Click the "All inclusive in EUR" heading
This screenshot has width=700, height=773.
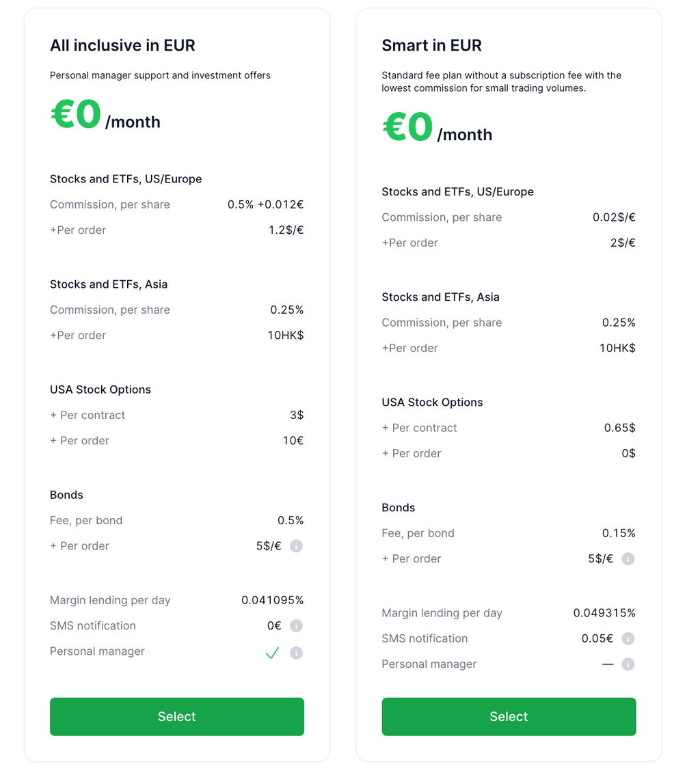tap(122, 46)
